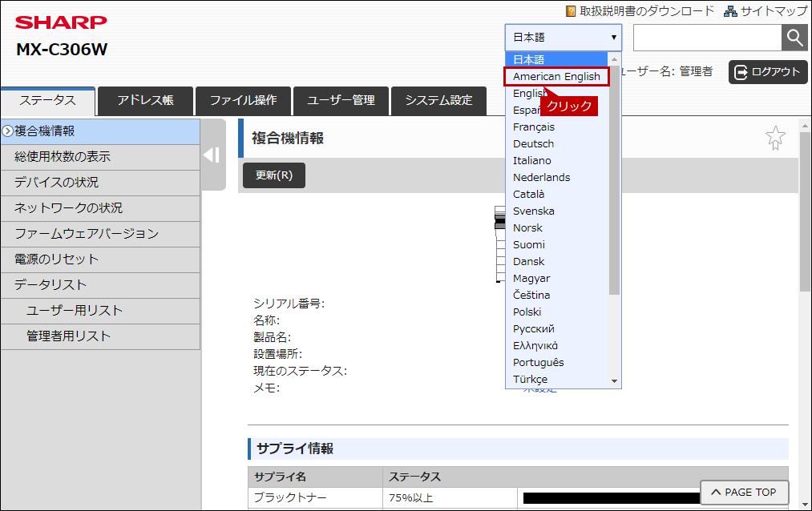Screen dimensions: 812x511
Task: Click in the search text field
Action: 707,37
